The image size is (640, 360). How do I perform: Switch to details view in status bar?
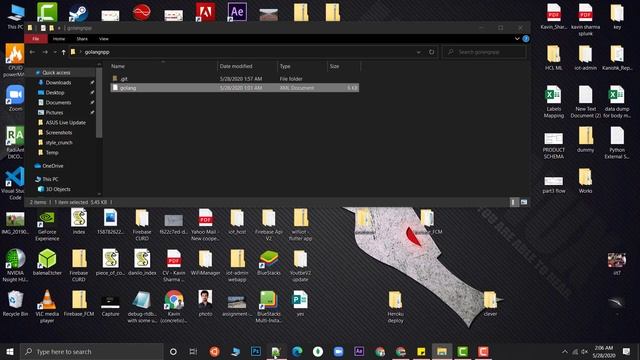tap(513, 202)
